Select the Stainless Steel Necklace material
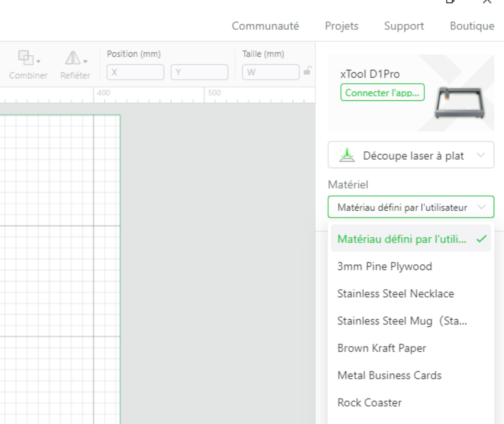 coord(396,294)
